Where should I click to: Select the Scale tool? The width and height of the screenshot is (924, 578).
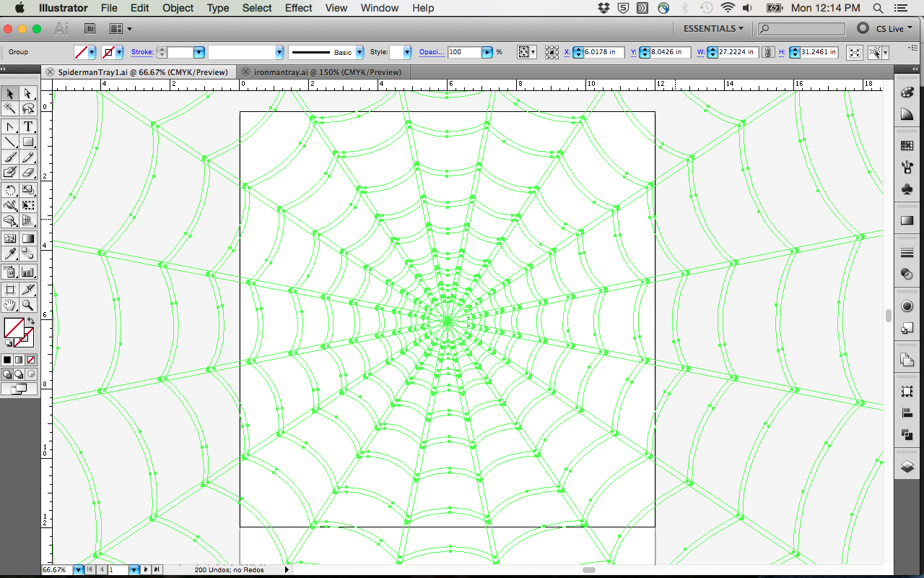(x=28, y=190)
